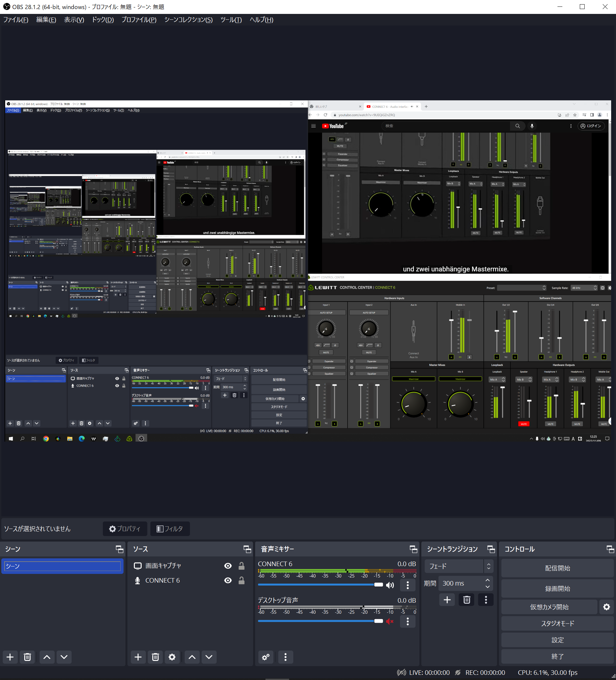Toggle lock on CONNECT 6 source
616x680 pixels.
[242, 580]
